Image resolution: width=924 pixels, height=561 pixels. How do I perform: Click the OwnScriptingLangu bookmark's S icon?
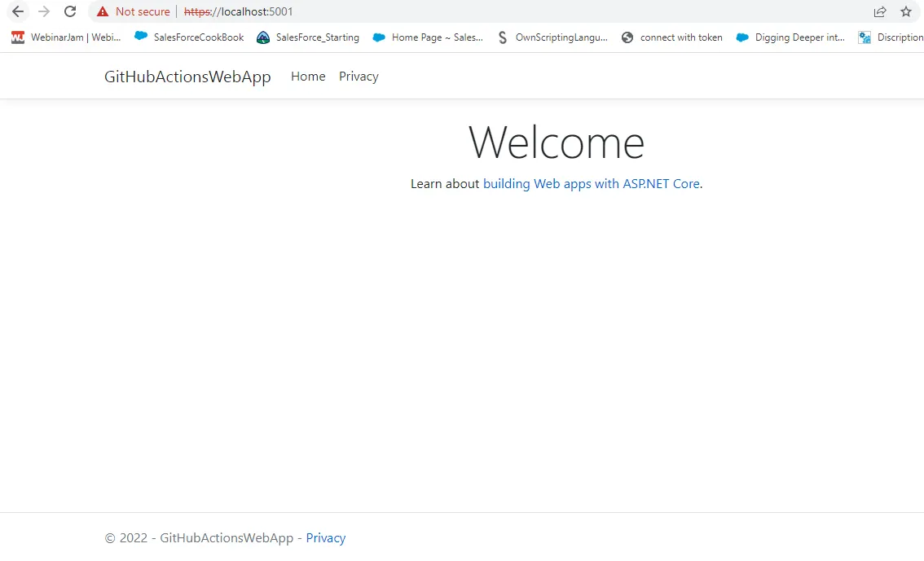click(x=503, y=37)
